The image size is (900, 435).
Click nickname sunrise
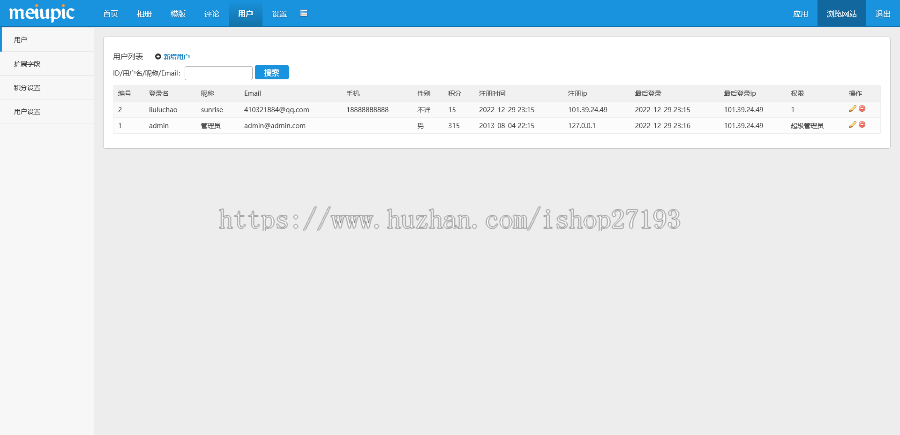tap(212, 109)
